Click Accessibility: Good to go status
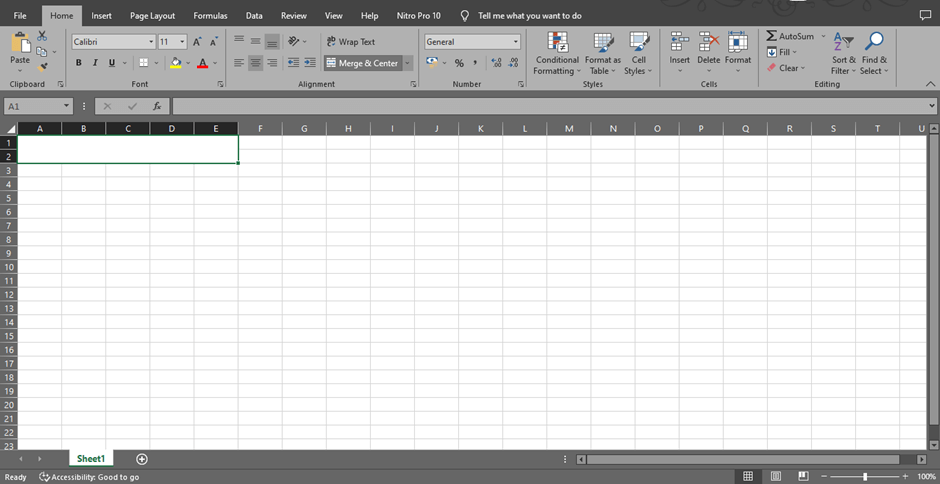The image size is (940, 484). 89,477
